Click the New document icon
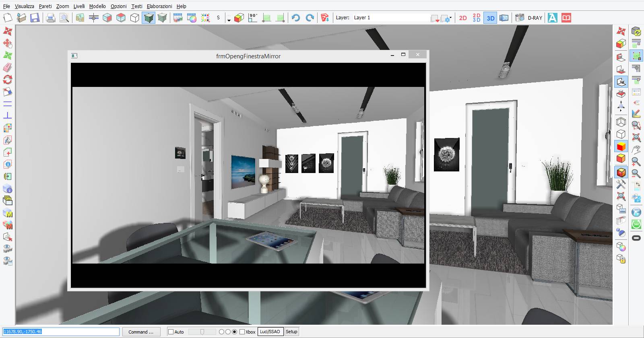The height and width of the screenshot is (338, 644). coord(8,18)
